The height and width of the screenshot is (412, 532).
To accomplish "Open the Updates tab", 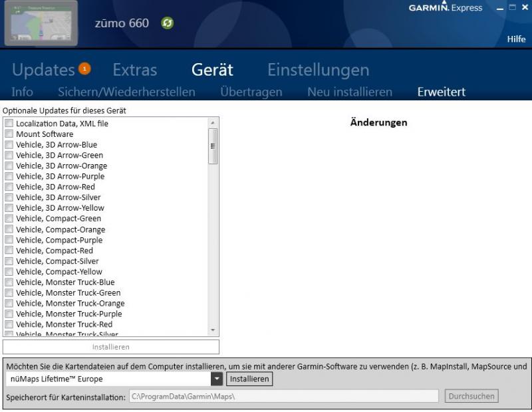I will point(43,70).
